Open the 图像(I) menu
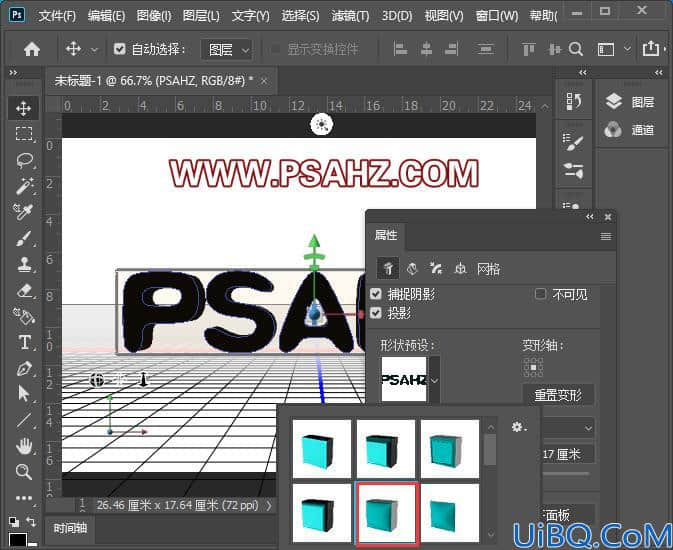This screenshot has height=550, width=673. pyautogui.click(x=154, y=16)
